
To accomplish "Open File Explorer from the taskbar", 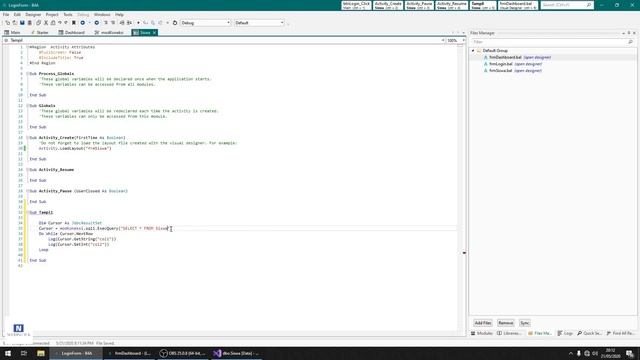I will click(x=41, y=353).
